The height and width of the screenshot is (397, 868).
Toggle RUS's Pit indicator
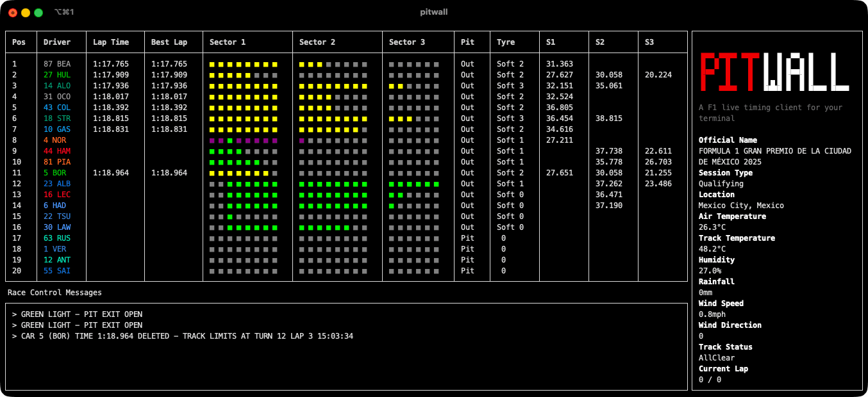[467, 238]
